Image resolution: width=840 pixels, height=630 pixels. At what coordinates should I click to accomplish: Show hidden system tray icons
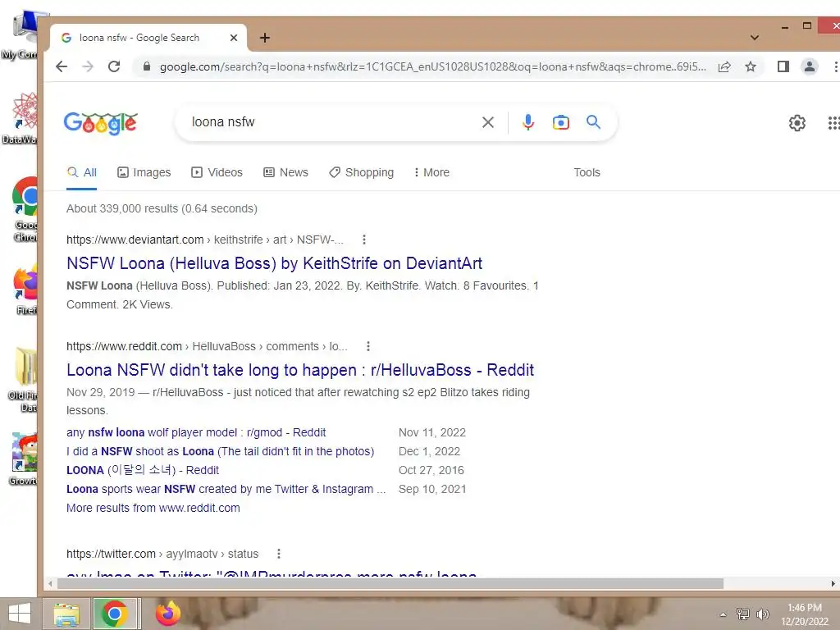pyautogui.click(x=724, y=614)
